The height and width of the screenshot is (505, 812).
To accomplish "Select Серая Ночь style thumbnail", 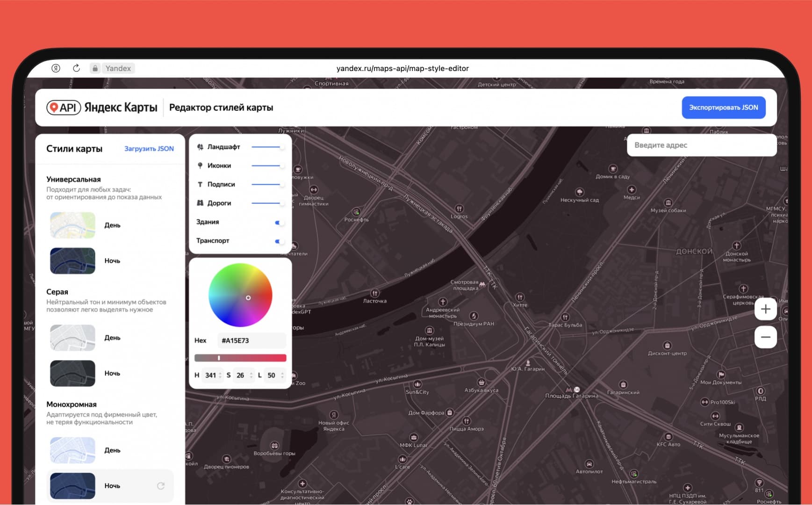I will (x=72, y=373).
